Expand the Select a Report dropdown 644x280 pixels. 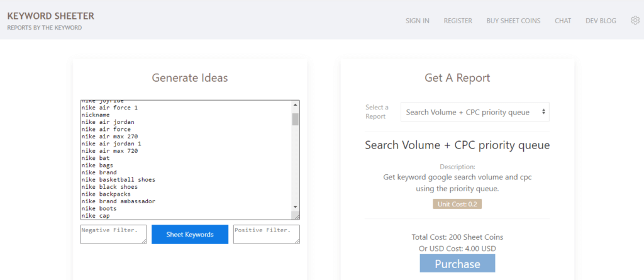pos(475,112)
